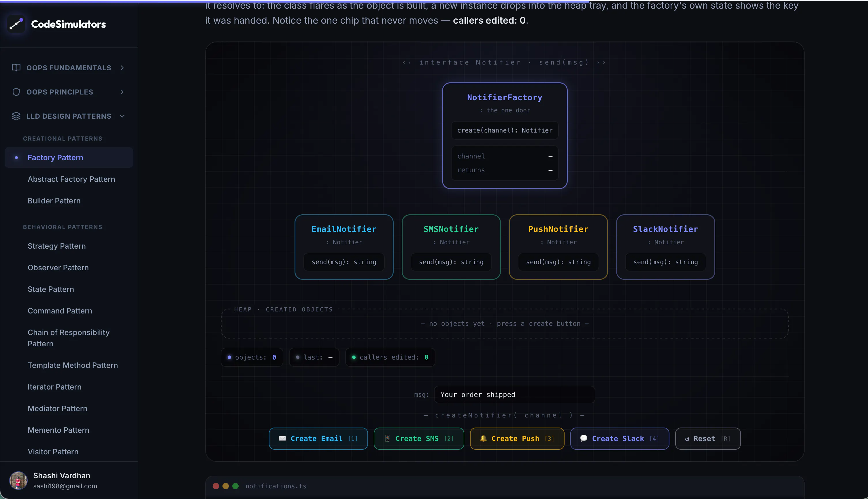Click the Create Email button
The image size is (868, 499).
[x=318, y=438]
